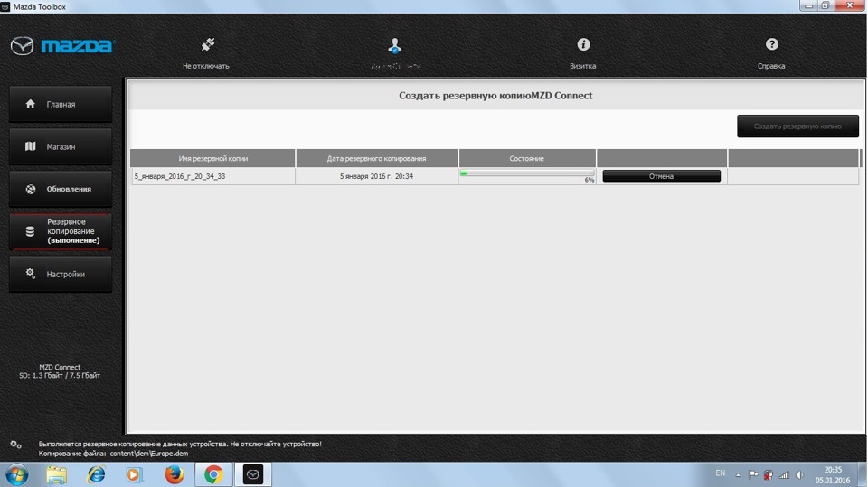
Task: Open 'Настройки' settings section
Action: click(x=61, y=274)
